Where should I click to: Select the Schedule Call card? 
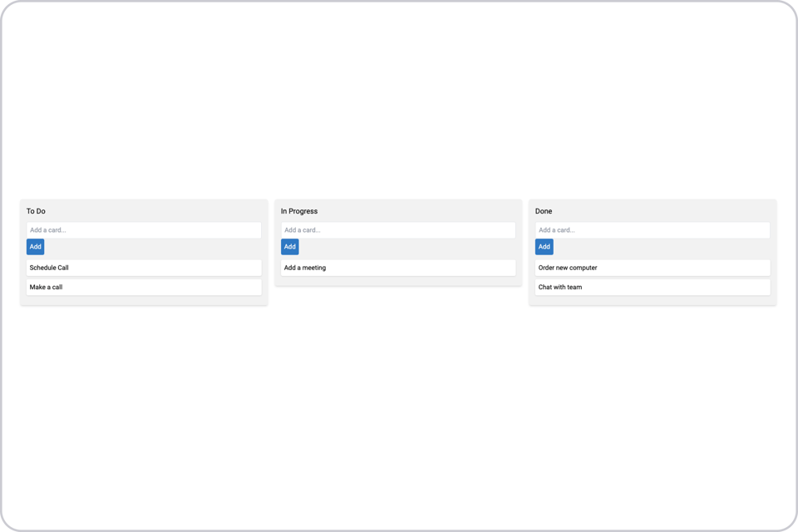click(x=144, y=268)
